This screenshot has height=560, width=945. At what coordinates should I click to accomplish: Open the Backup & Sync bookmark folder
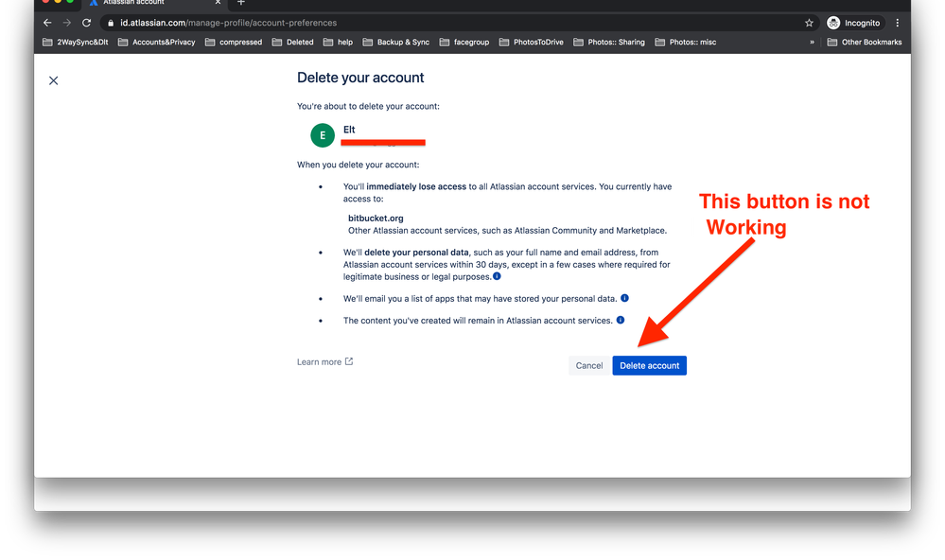[x=396, y=43]
